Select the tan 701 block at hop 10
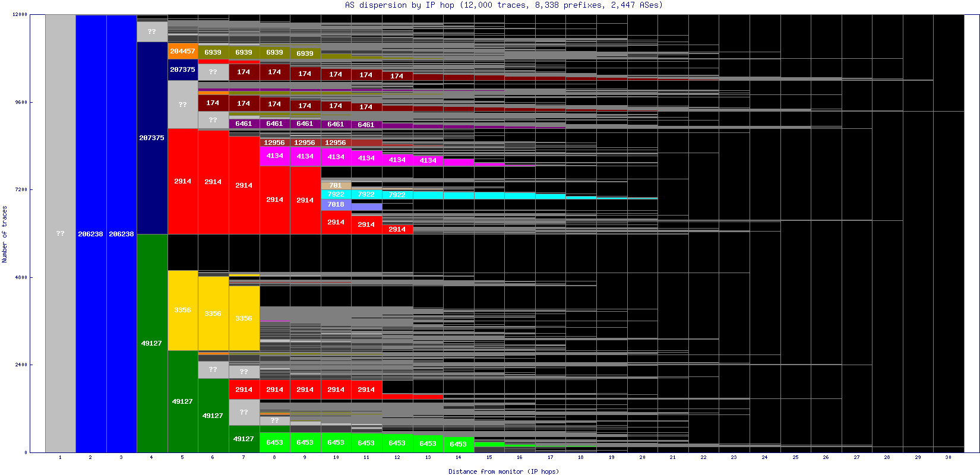 pyautogui.click(x=336, y=185)
